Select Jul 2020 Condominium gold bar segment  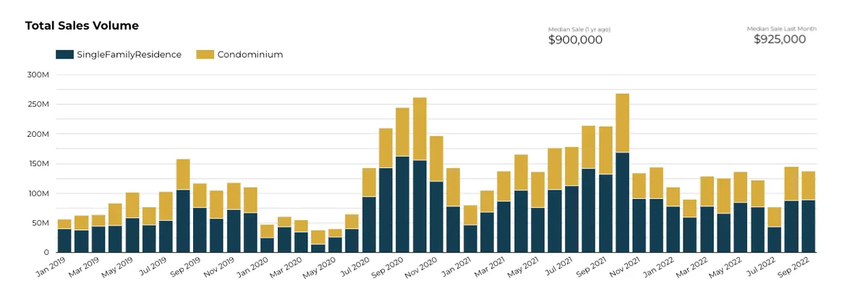coord(369,182)
